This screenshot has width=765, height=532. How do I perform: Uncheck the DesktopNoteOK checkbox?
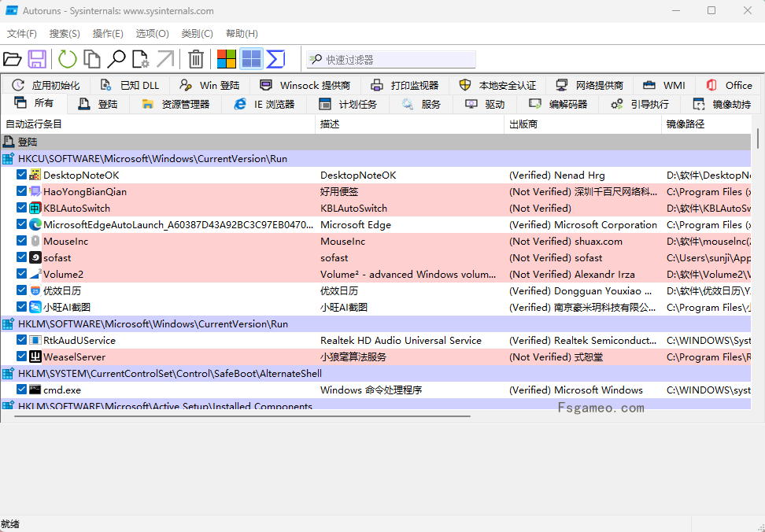tap(21, 175)
